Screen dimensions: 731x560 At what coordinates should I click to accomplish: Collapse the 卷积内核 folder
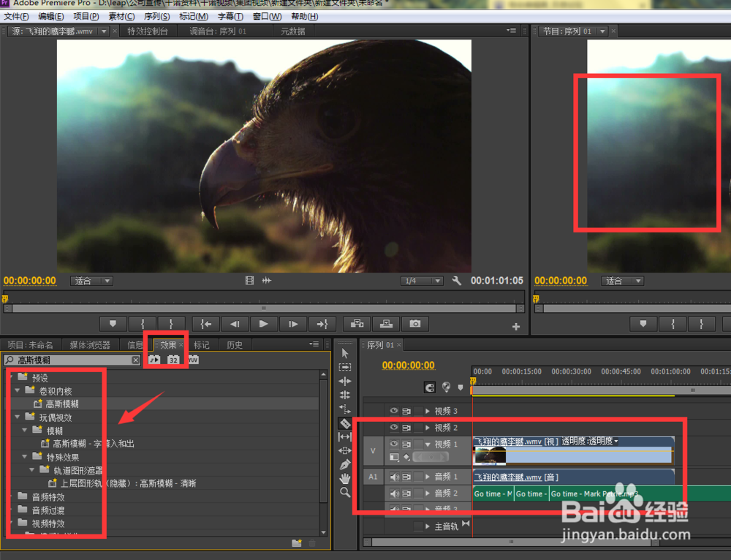tap(18, 390)
